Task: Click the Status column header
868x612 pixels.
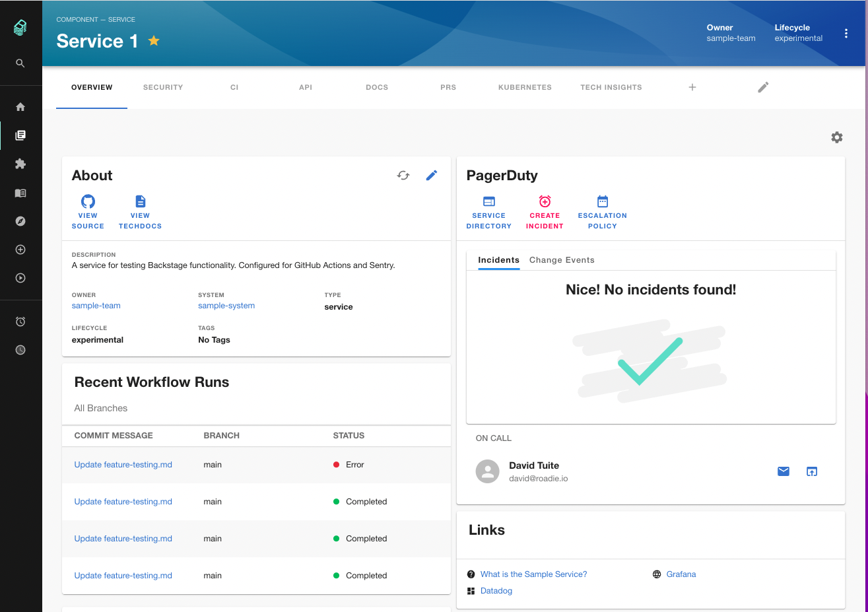Action: pyautogui.click(x=349, y=436)
